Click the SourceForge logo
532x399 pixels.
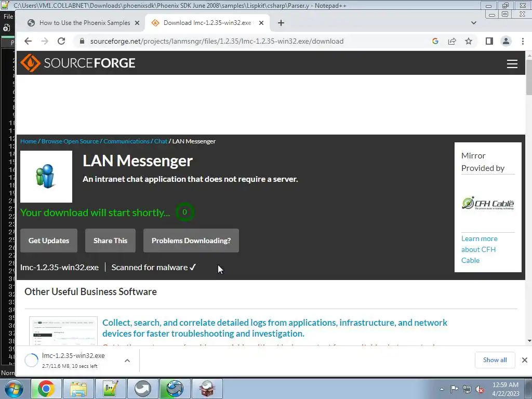pos(78,63)
